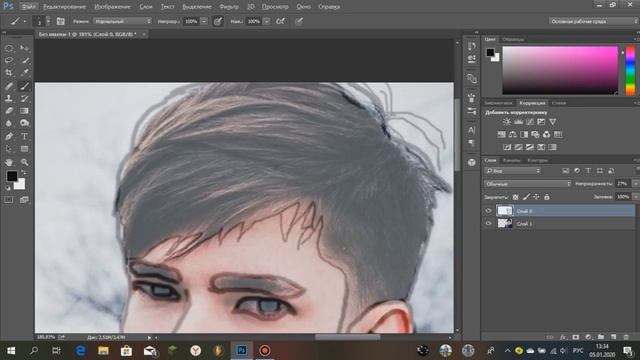Switch to the Каналы tab
640x360 pixels.
click(511, 160)
